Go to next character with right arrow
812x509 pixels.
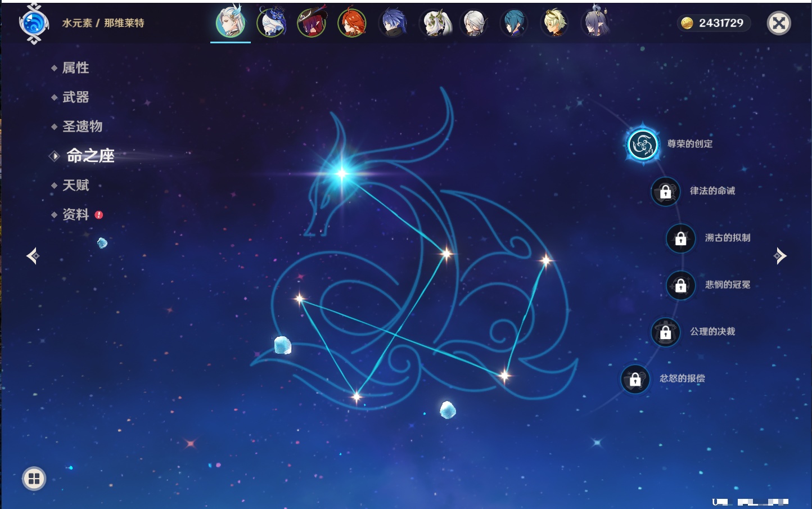coord(780,256)
